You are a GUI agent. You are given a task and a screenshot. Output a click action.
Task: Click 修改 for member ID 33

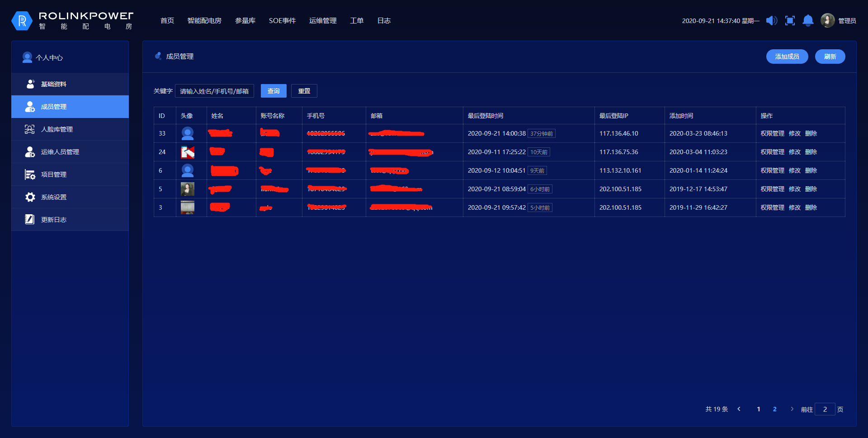[795, 133]
